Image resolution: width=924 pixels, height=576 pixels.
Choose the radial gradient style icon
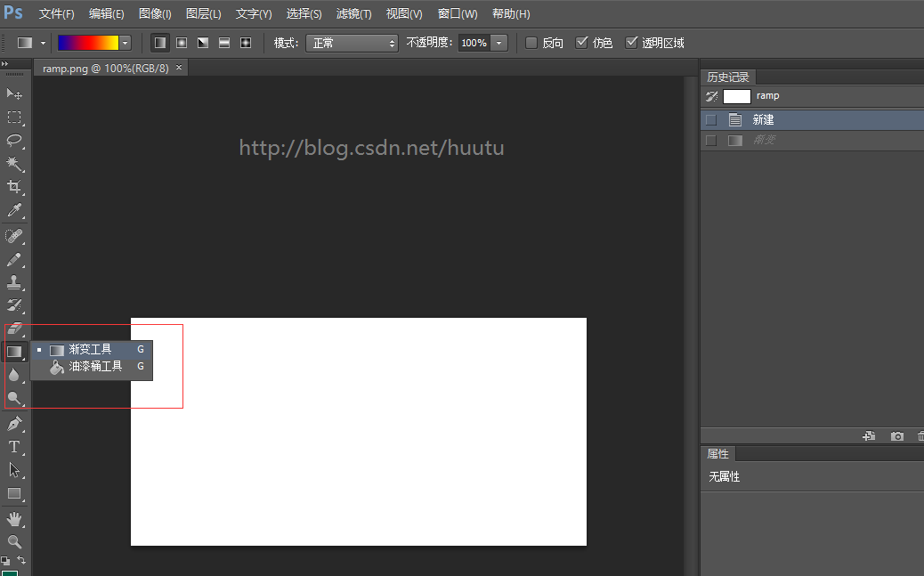[x=182, y=43]
